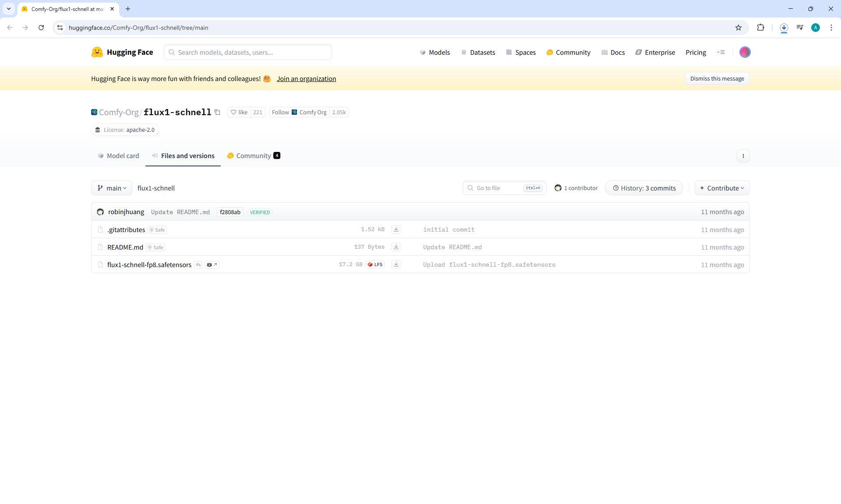Switch to the Model card tab
841x504 pixels.
pos(118,156)
